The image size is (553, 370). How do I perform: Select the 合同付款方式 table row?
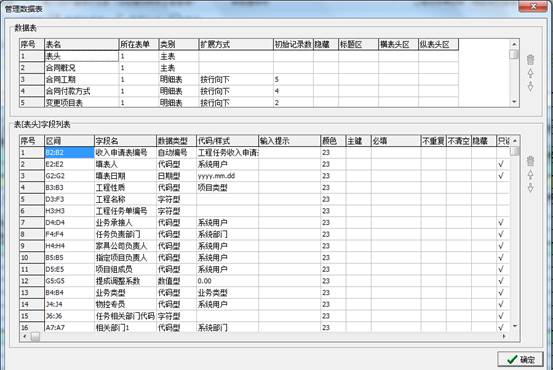click(239, 91)
